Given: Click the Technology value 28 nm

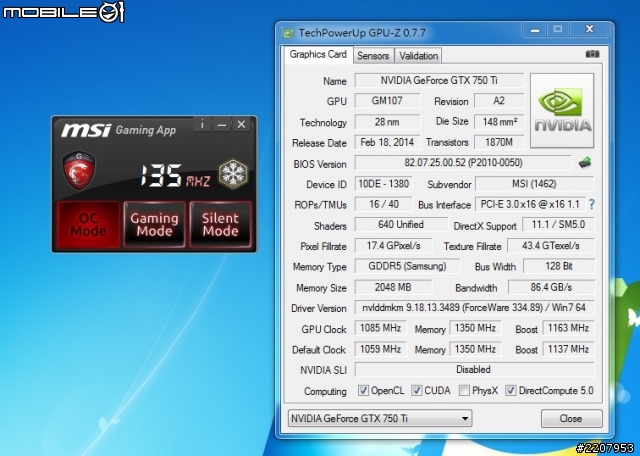Looking at the screenshot, I should coord(387,122).
